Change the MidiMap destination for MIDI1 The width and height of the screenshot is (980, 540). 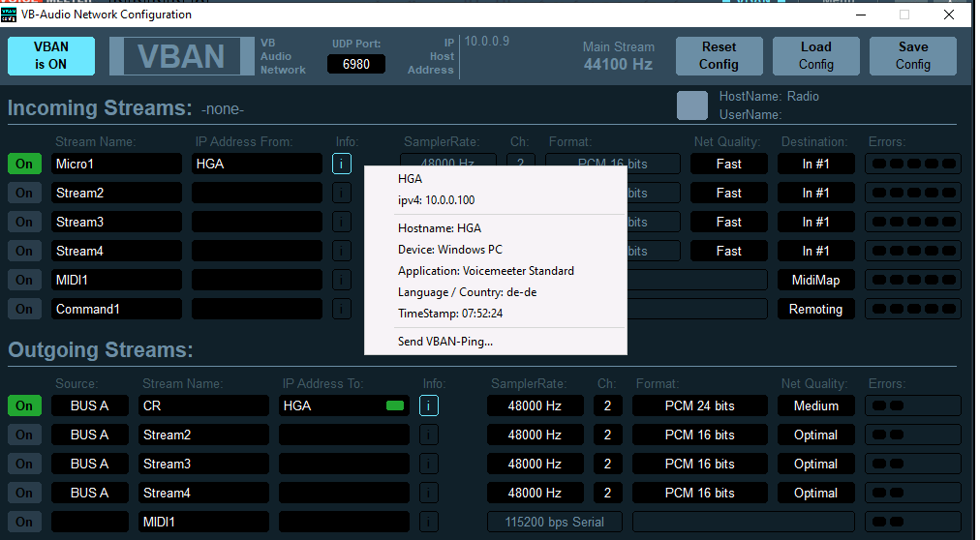click(x=815, y=280)
